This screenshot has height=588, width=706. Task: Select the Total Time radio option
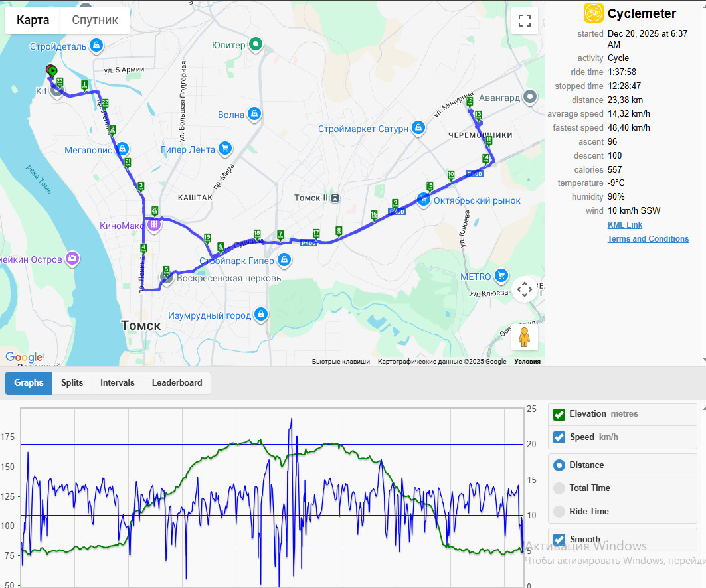(x=559, y=488)
